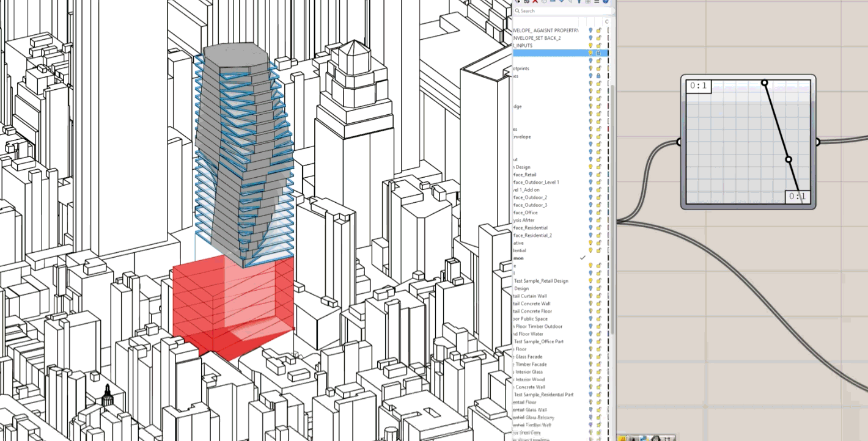Click the magnifier icon in the layer search box

click(517, 10)
